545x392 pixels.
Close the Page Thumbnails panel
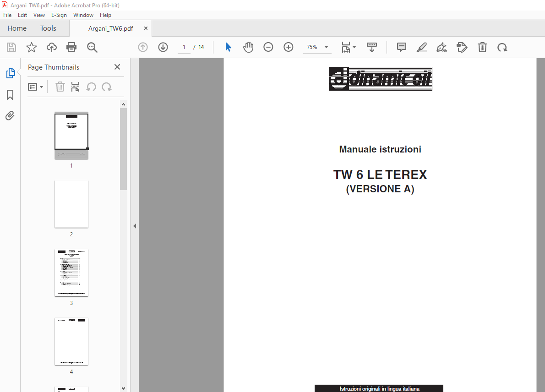(117, 67)
